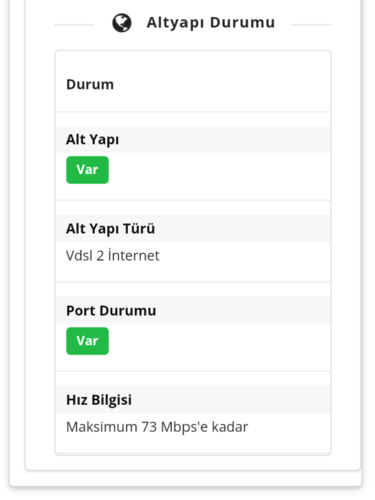Click the green Var badge under Port Durumu
This screenshot has width=375, height=500.
[x=87, y=341]
